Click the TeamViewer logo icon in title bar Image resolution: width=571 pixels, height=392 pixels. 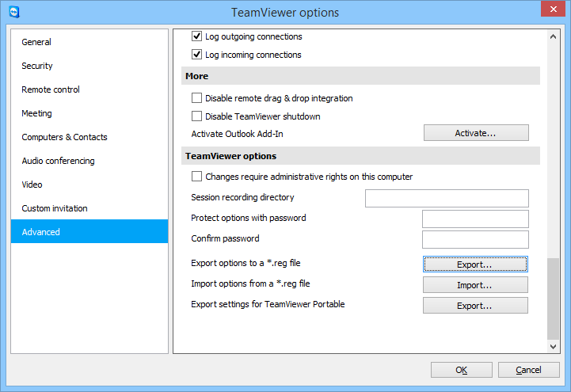(x=14, y=12)
